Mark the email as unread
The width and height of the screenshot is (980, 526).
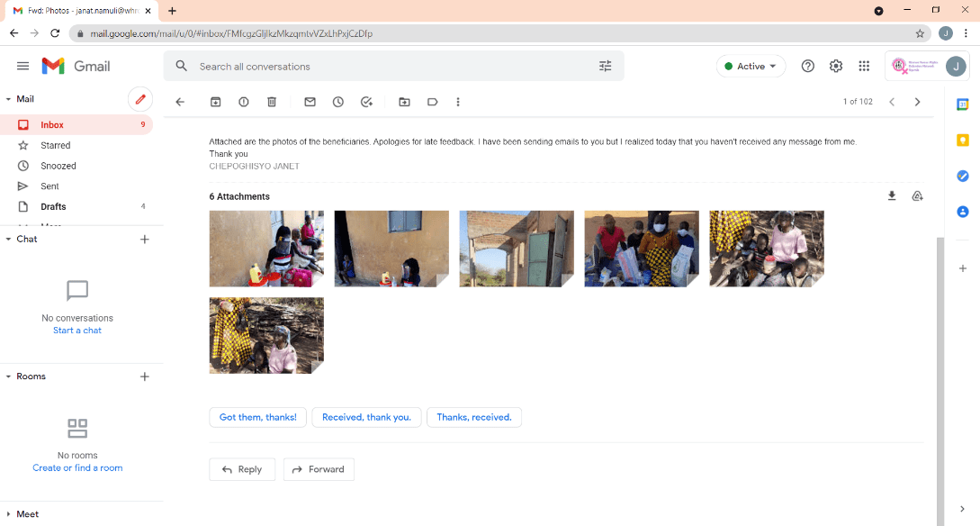coord(310,102)
